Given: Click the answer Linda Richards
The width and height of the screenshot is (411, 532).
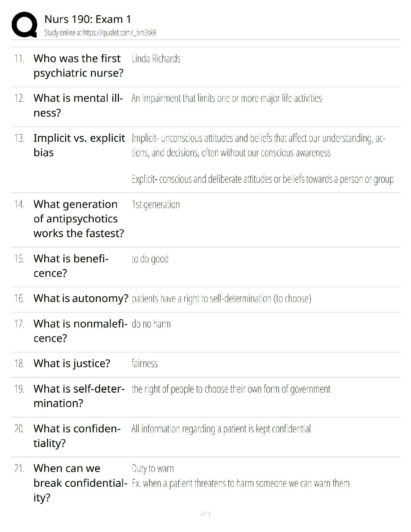Looking at the screenshot, I should (x=156, y=59).
